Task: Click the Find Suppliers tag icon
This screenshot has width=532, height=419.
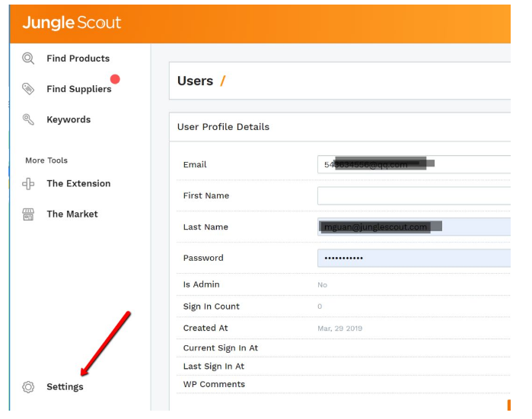Action: [28, 89]
